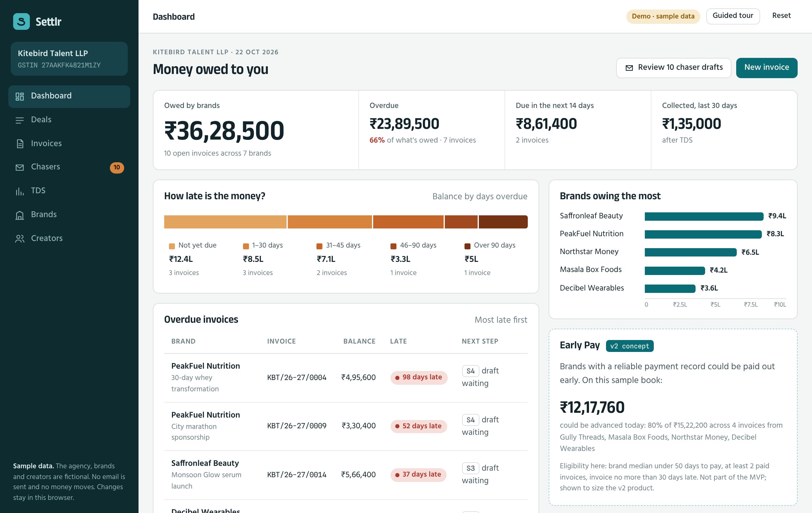The width and height of the screenshot is (812, 513).
Task: Click the Saffronleaf Beauty ₹9.4L bar
Action: point(704,216)
